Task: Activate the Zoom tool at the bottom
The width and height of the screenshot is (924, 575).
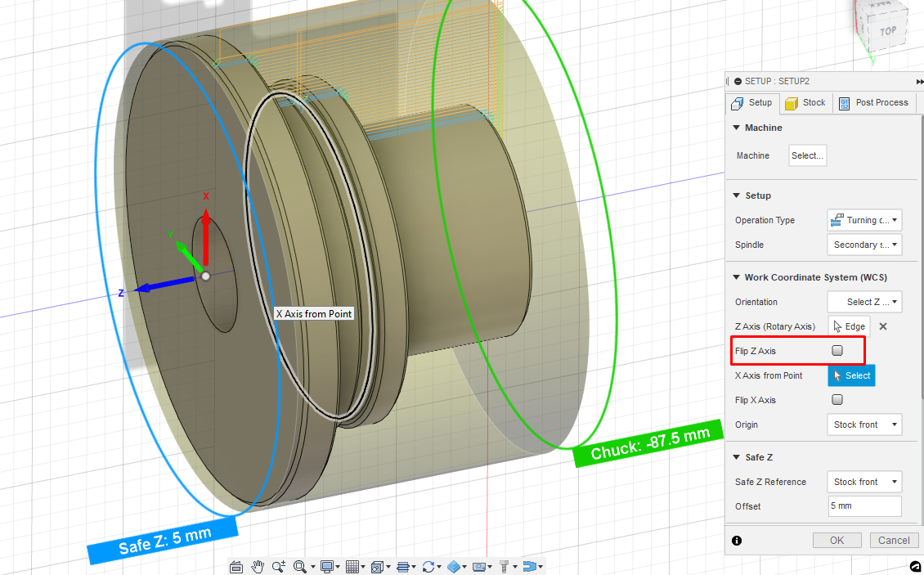Action: (279, 566)
